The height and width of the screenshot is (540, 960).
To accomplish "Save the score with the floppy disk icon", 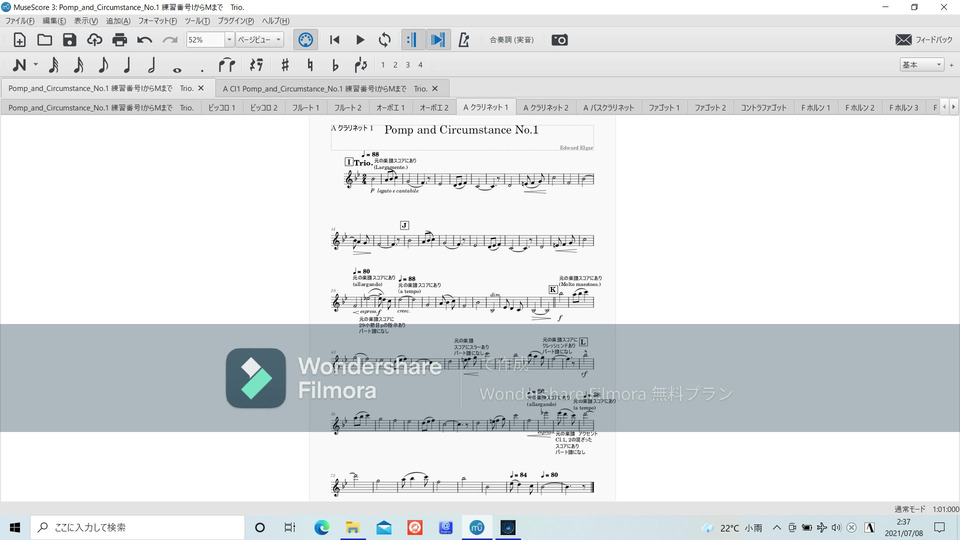I will coord(69,40).
